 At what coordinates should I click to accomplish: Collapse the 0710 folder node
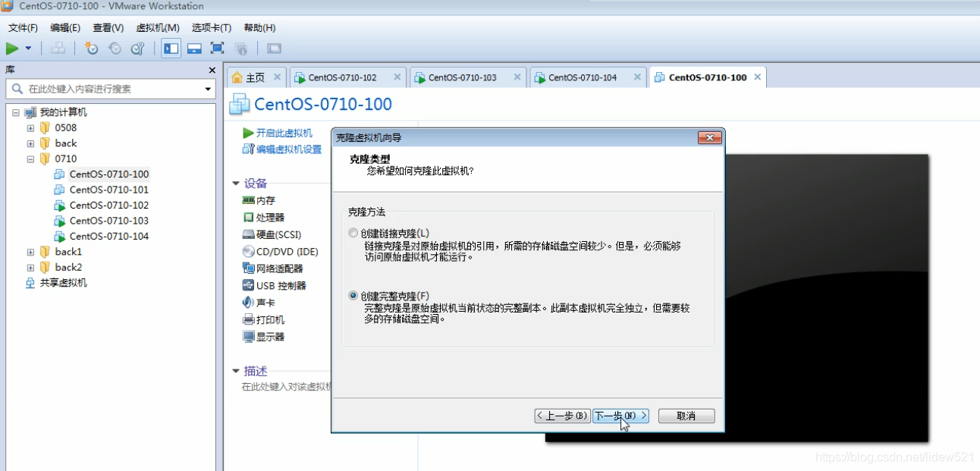tap(30, 159)
